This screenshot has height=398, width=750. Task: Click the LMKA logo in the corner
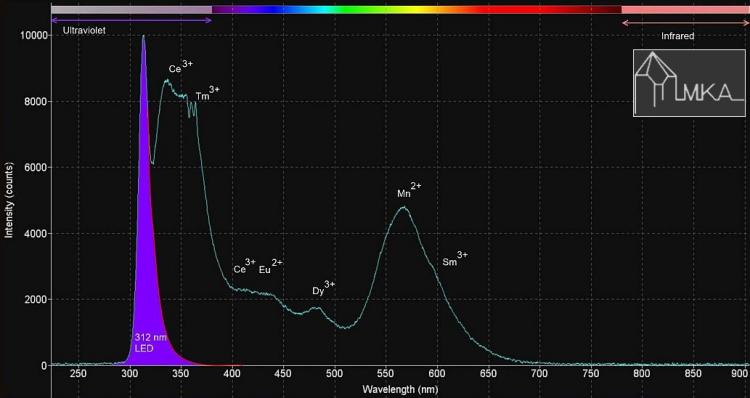(x=689, y=83)
